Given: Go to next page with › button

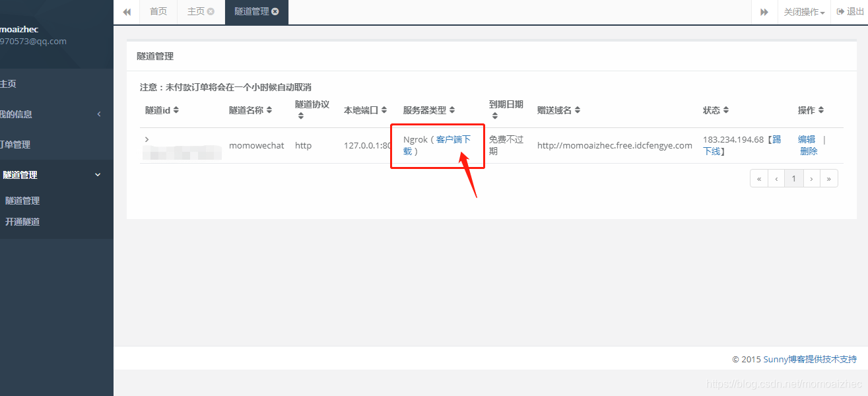Looking at the screenshot, I should pyautogui.click(x=811, y=178).
